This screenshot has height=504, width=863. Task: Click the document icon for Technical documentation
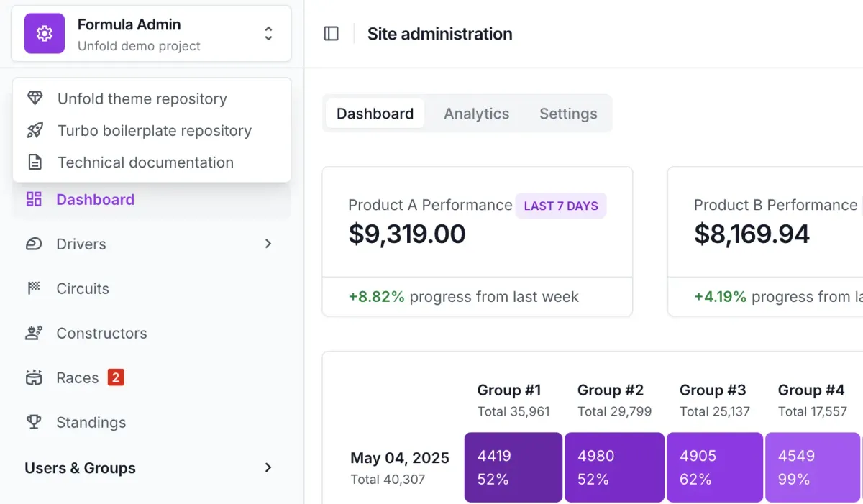click(35, 162)
